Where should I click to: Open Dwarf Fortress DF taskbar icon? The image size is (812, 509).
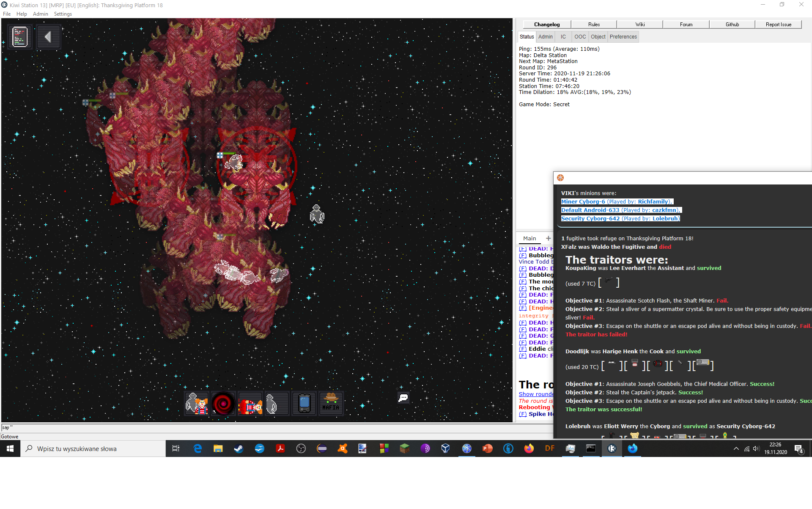tap(550, 448)
